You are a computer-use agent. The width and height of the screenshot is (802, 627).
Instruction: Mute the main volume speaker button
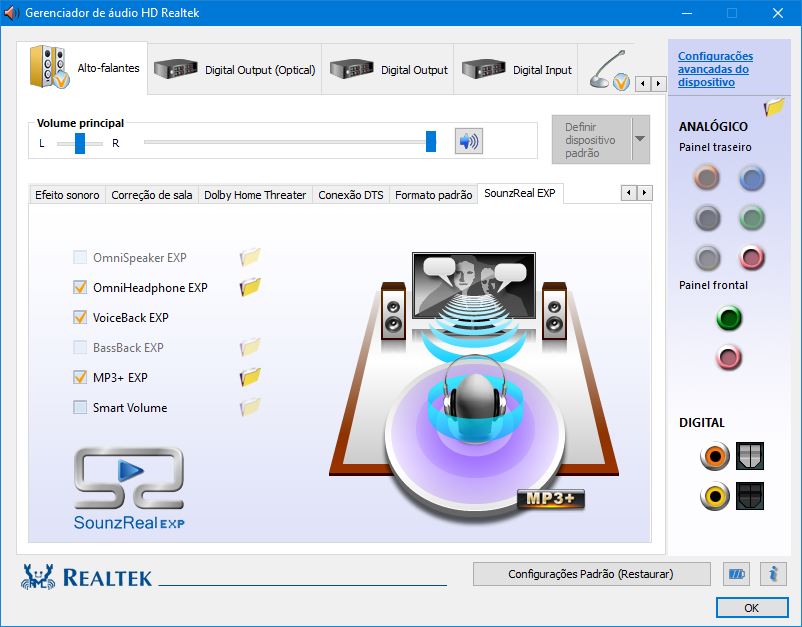tap(469, 141)
